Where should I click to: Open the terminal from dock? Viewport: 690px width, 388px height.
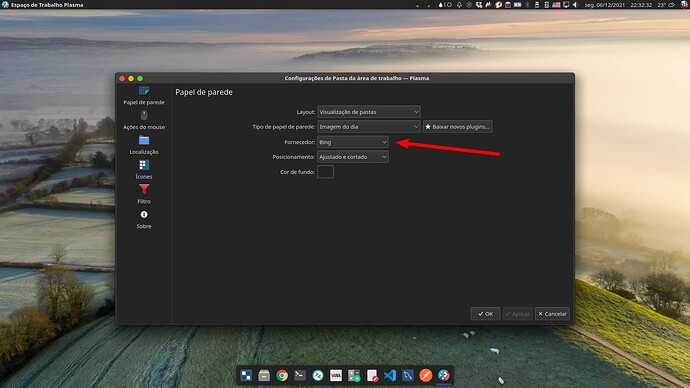(300, 375)
